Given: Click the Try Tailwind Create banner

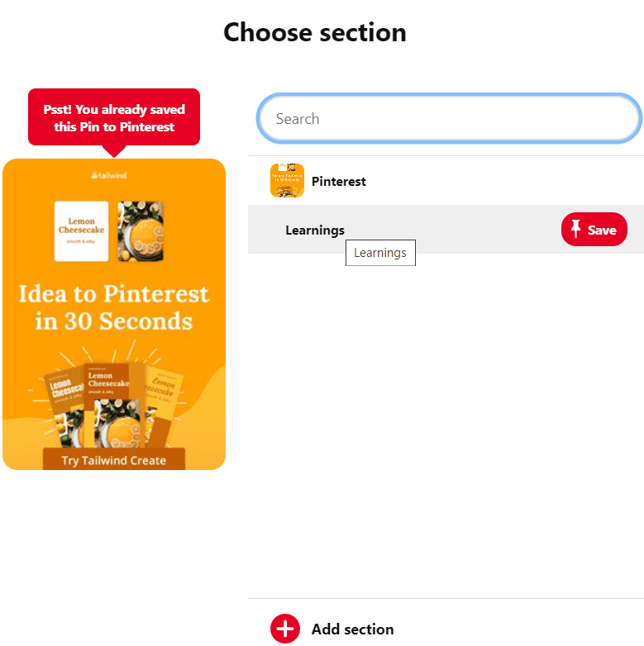Looking at the screenshot, I should (114, 459).
